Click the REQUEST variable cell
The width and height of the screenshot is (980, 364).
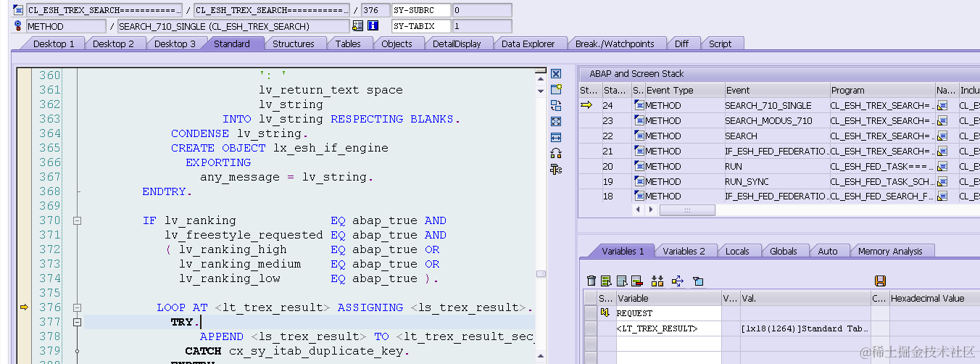[x=668, y=313]
